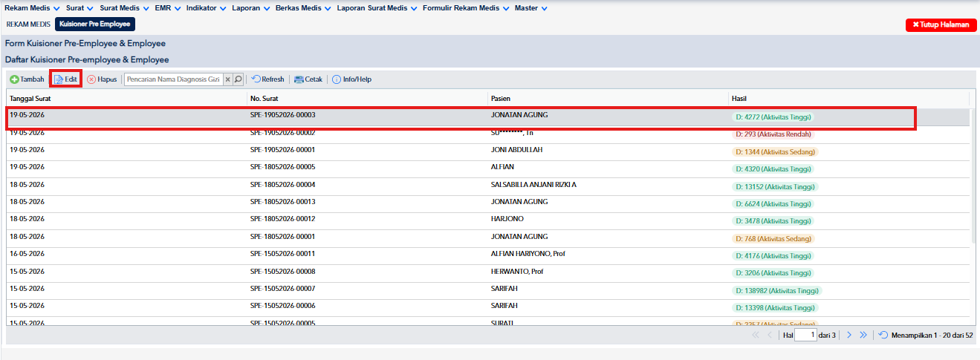Switch to the REKAM MEDIS tab
The width and height of the screenshot is (980, 360).
coord(28,24)
